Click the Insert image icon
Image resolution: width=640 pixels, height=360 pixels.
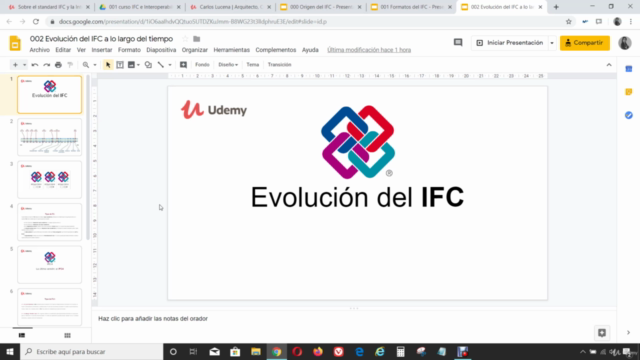[x=131, y=64]
